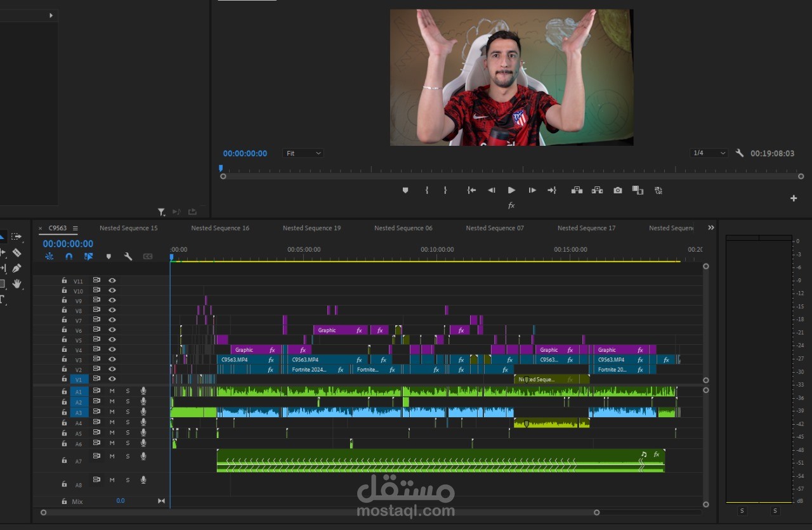The image size is (812, 530).
Task: Open the Button Editor plus icon
Action: point(794,198)
